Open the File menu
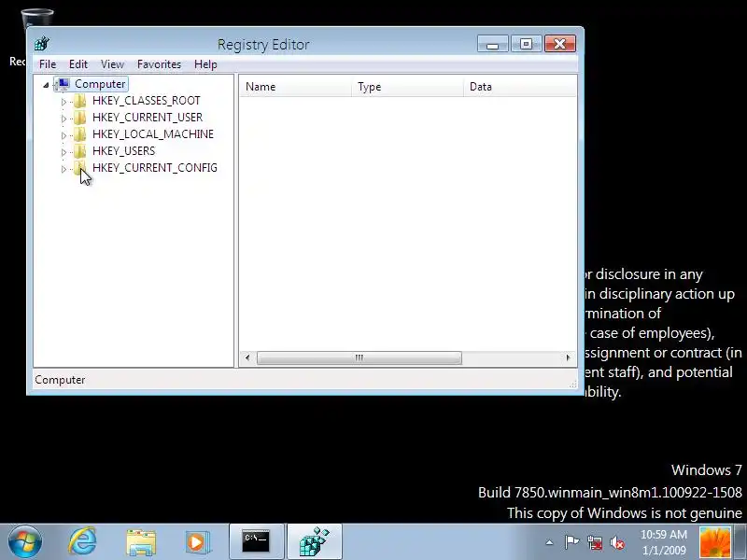This screenshot has height=560, width=747. 48,64
